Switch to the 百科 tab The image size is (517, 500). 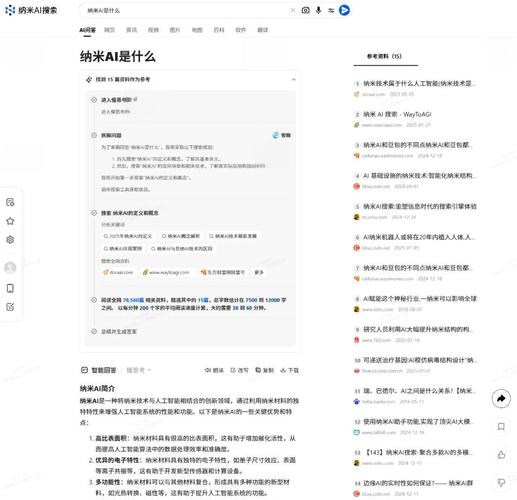coord(219,30)
